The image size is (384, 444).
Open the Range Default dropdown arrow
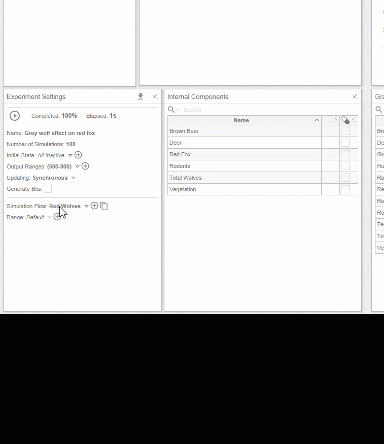[49, 217]
